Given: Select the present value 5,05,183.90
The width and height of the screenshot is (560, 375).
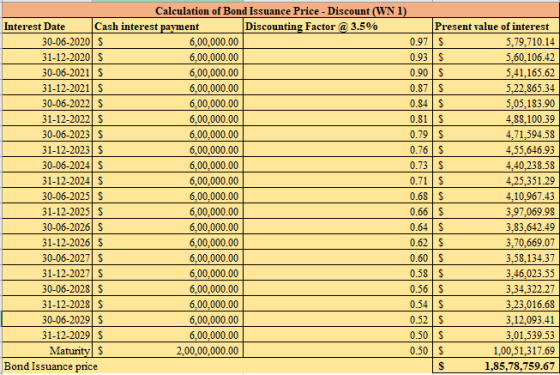Looking at the screenshot, I should 496,103.
